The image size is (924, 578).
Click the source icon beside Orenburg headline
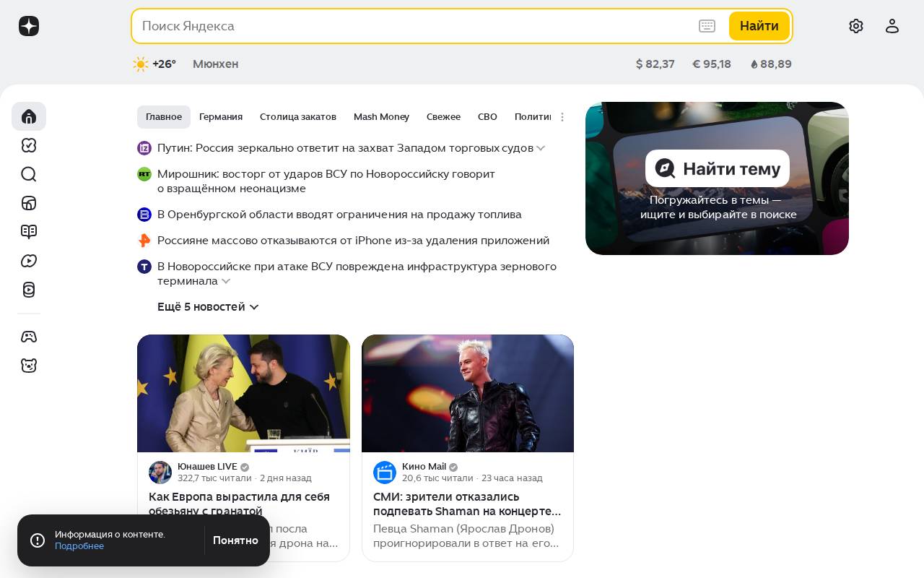pyautogui.click(x=144, y=215)
